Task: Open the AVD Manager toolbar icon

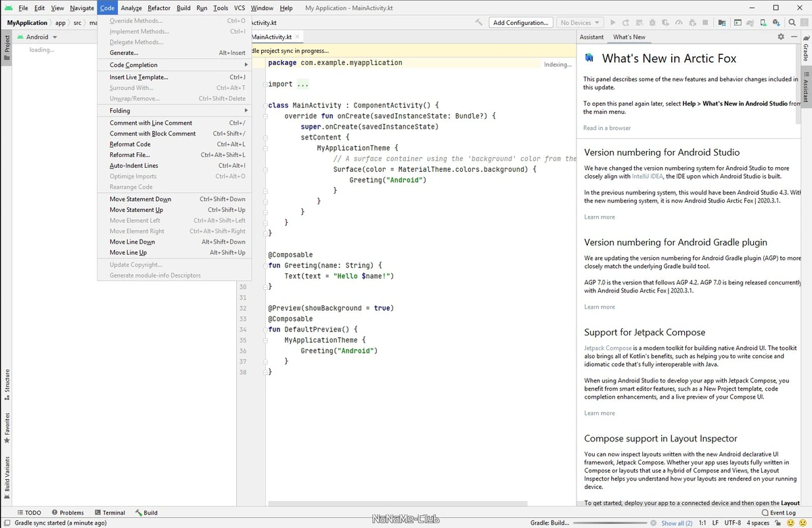Action: (763, 22)
